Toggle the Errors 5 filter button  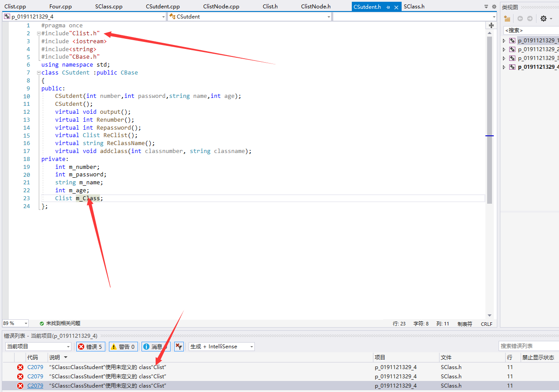90,347
